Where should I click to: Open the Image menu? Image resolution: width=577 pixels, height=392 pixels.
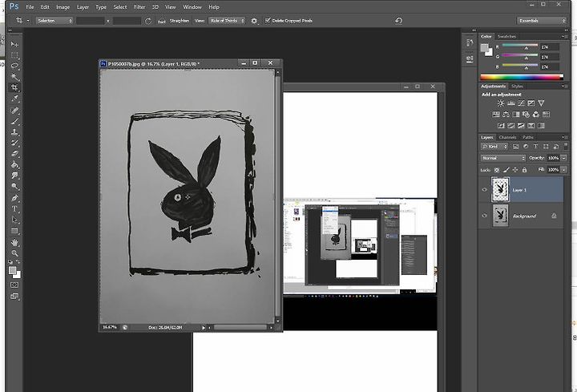tap(63, 7)
